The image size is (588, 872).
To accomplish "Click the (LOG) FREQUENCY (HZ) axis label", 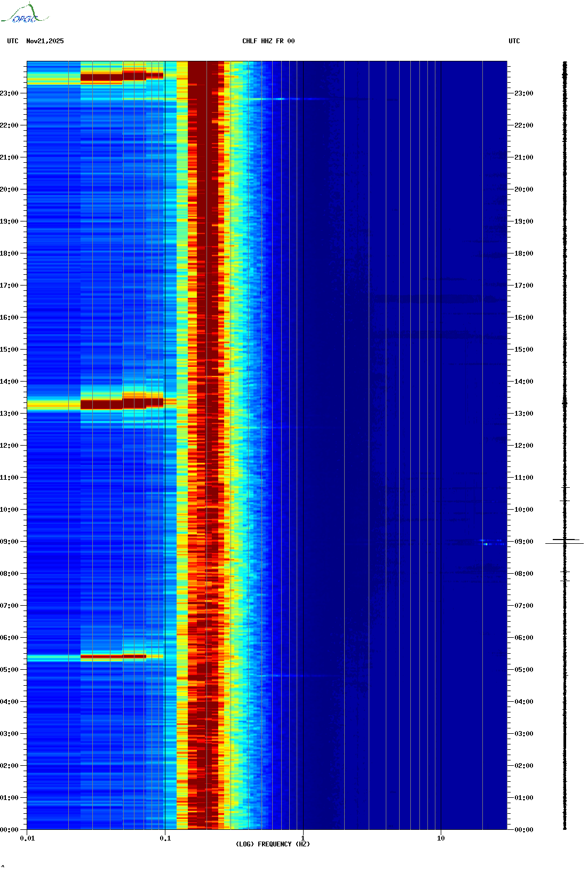I will point(273,844).
